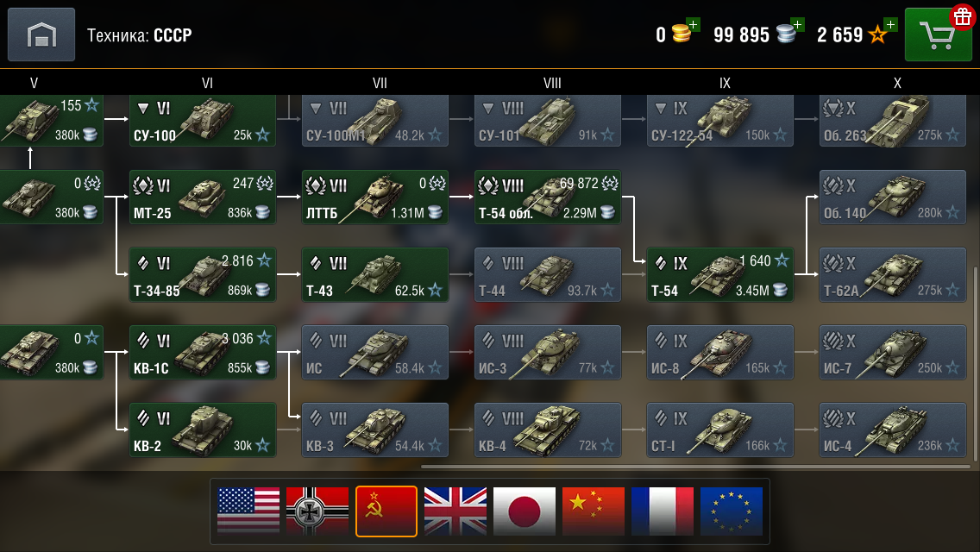The image size is (980, 552).
Task: Select the КВ-2 heavy tank
Action: coord(203,430)
